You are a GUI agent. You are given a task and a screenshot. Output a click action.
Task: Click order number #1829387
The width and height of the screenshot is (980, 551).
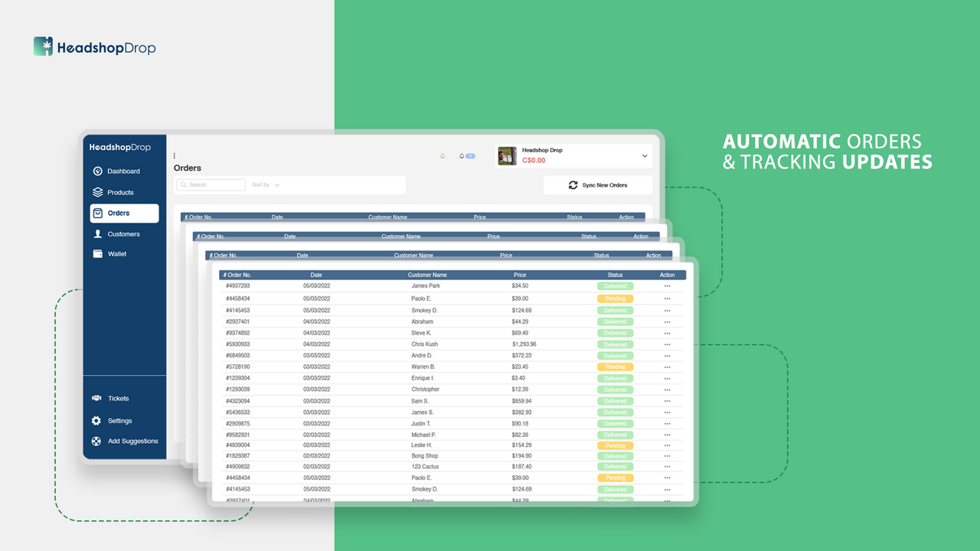tap(237, 456)
